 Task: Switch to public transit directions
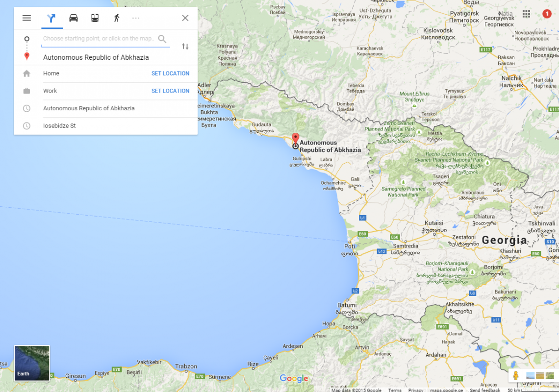click(x=95, y=18)
